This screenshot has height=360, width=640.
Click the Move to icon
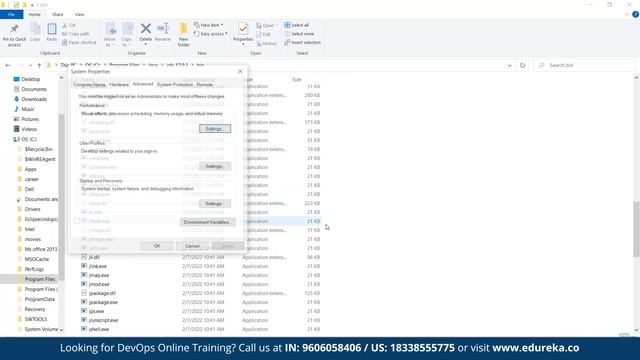pos(110,29)
